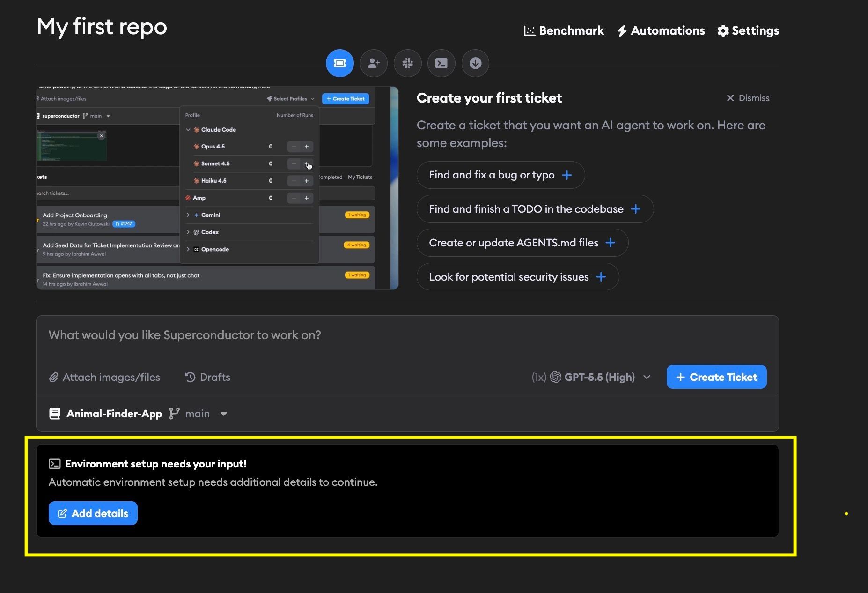Click the 'Create your first ticket' heading

(489, 98)
